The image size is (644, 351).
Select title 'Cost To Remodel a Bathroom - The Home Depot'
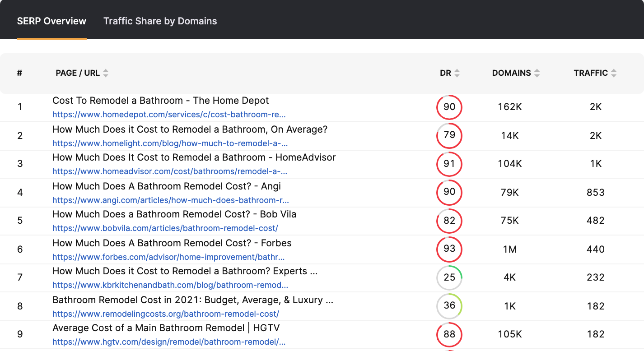[x=161, y=101]
